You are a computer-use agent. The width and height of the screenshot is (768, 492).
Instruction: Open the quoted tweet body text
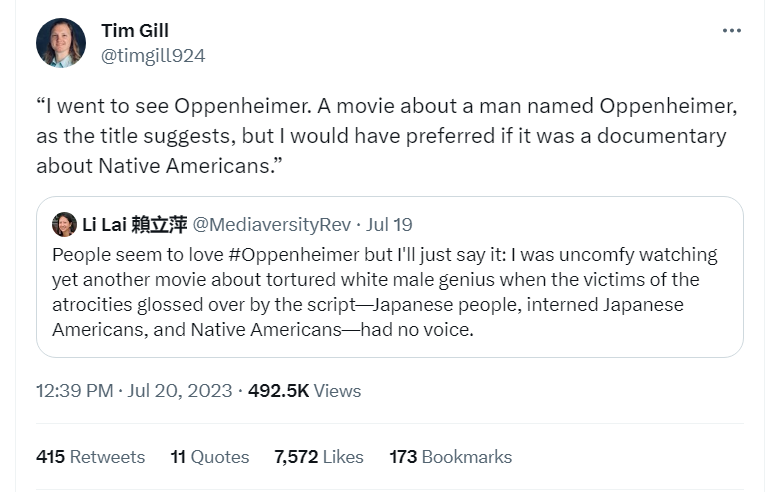[384, 292]
